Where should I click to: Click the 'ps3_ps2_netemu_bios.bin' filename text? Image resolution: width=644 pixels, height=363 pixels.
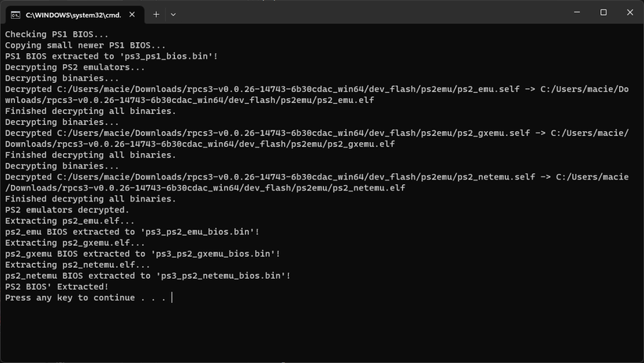pyautogui.click(x=222, y=276)
